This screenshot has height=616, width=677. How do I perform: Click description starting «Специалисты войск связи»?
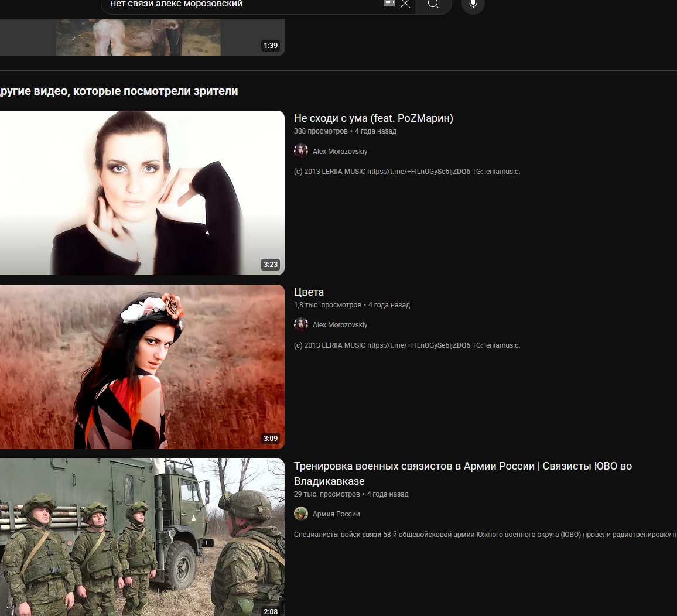point(485,535)
